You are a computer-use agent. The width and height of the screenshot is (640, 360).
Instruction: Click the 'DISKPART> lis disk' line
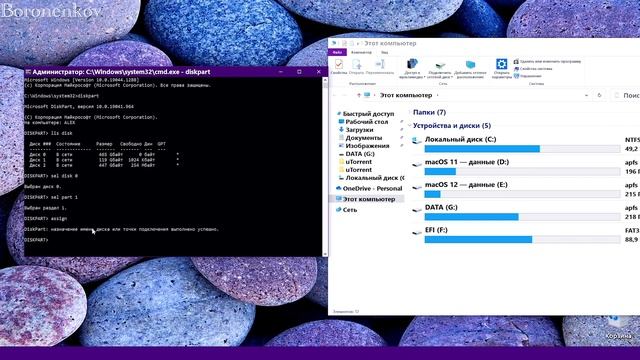coord(49,133)
